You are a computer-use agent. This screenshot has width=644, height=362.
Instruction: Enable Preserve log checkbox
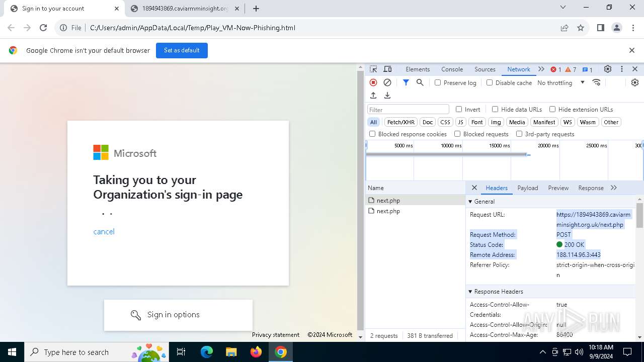(x=438, y=82)
